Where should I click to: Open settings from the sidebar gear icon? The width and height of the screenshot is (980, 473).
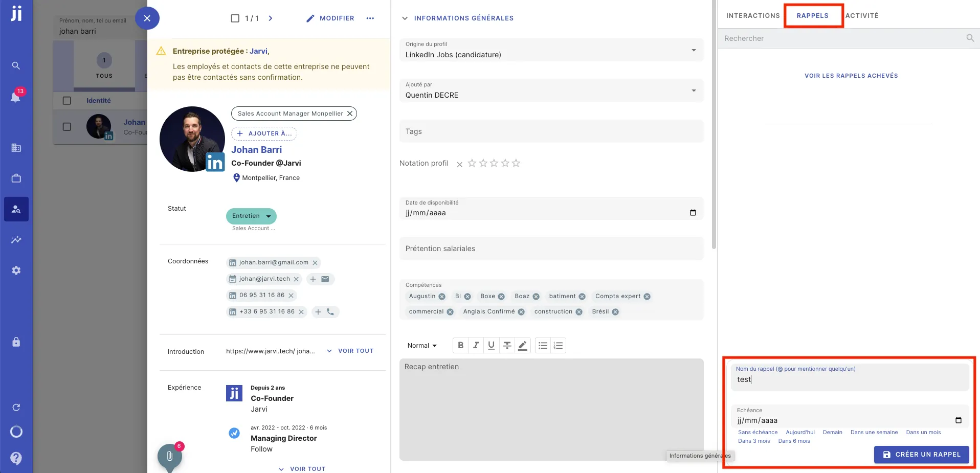point(16,271)
